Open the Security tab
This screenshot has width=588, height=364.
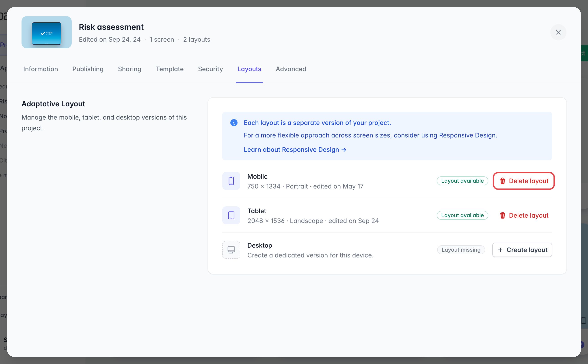[x=210, y=69]
